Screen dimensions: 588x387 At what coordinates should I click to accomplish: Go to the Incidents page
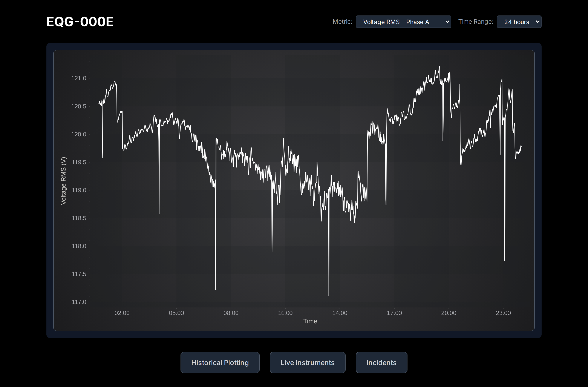381,362
